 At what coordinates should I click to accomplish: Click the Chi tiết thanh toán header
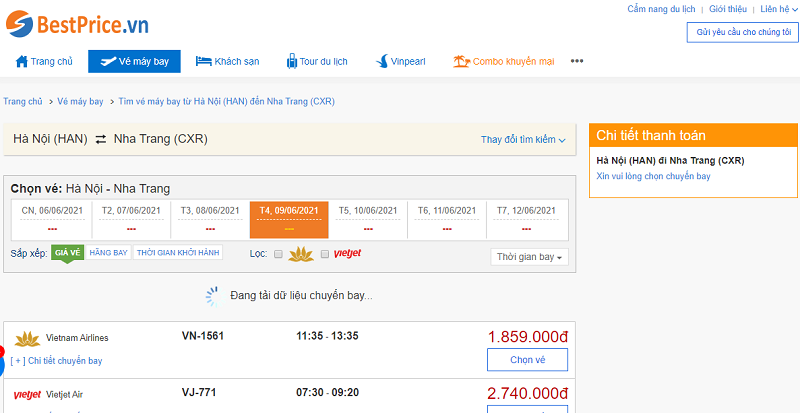pyautogui.click(x=693, y=135)
